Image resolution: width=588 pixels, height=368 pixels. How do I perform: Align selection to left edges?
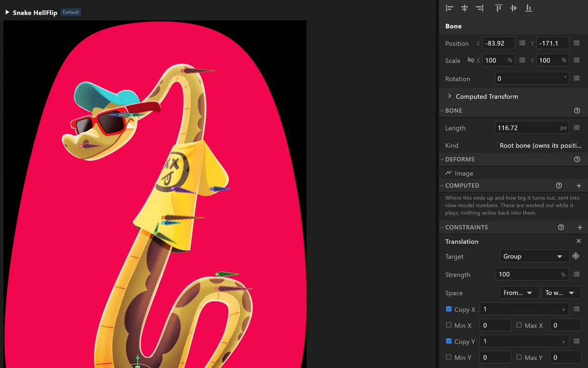pyautogui.click(x=449, y=8)
